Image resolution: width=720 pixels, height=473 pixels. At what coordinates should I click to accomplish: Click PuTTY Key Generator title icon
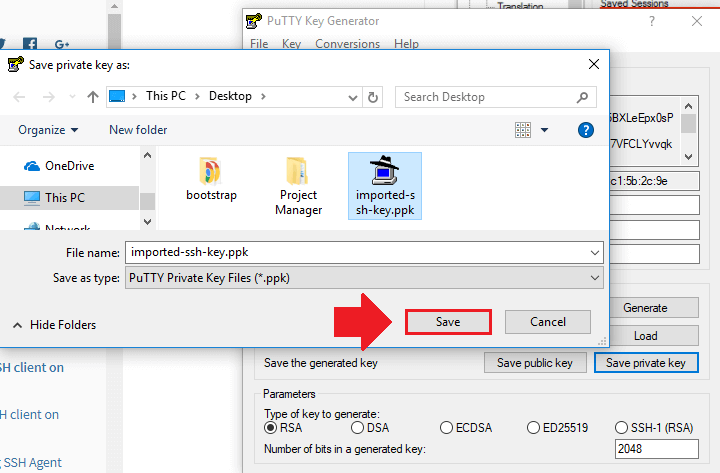(x=254, y=21)
